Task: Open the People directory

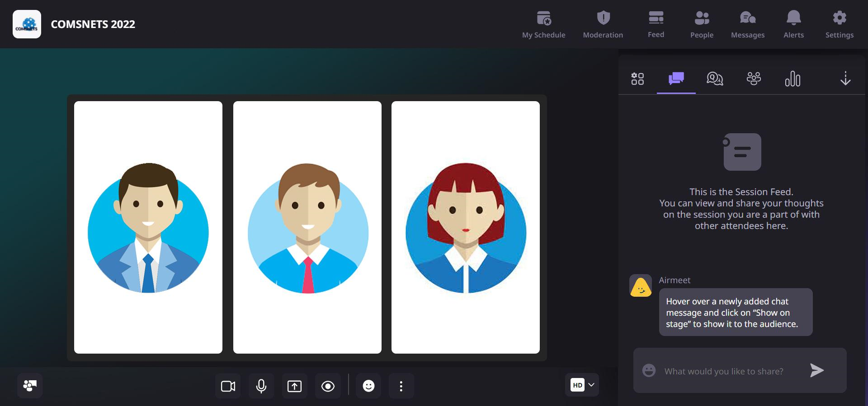Action: click(x=702, y=24)
